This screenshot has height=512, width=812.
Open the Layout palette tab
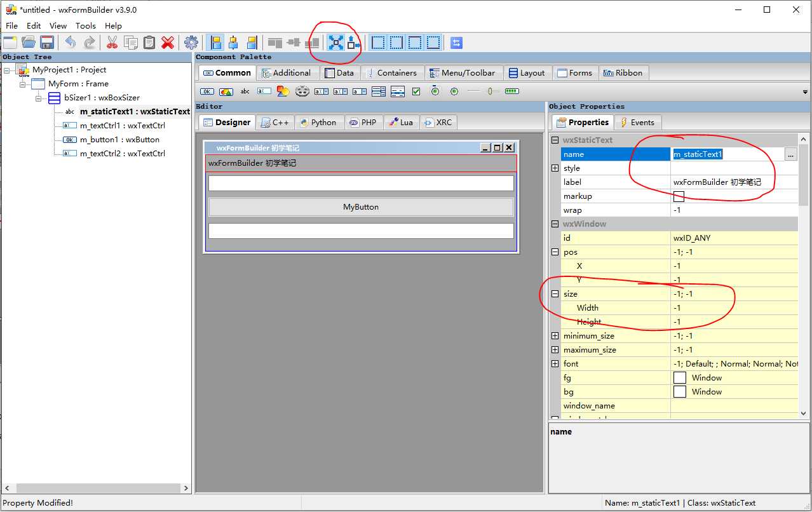[527, 73]
